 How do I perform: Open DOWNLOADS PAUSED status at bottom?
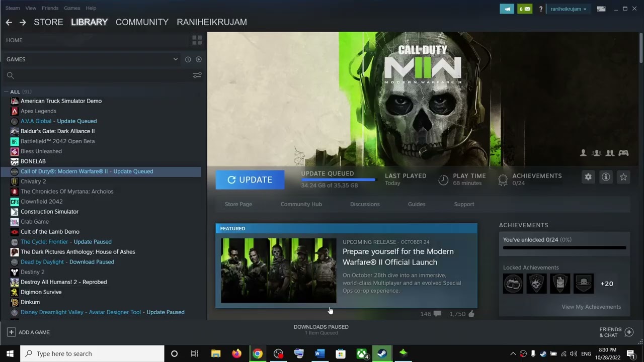coord(321,329)
